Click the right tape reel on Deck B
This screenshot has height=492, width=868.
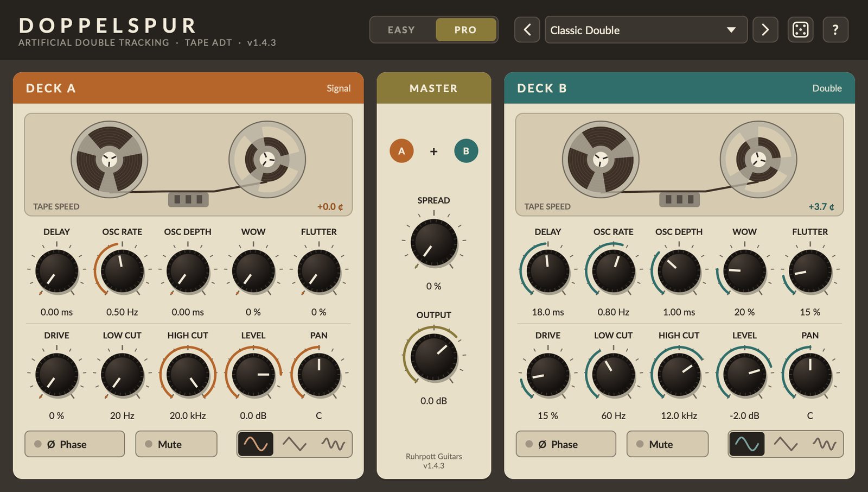758,159
